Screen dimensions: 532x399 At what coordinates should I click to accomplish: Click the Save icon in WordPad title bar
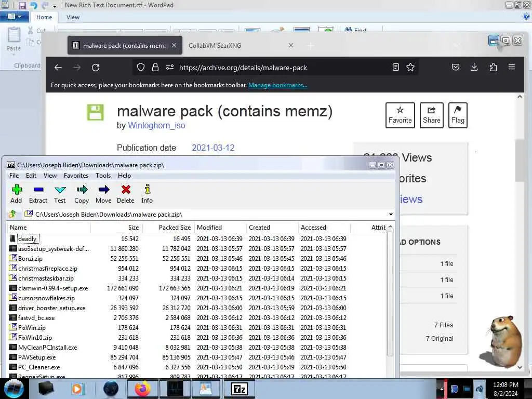tap(22, 5)
